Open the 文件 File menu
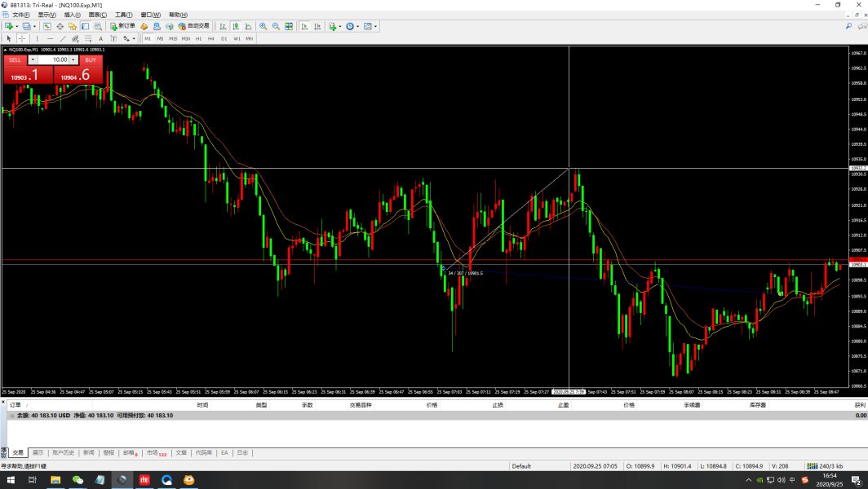The width and height of the screenshot is (868, 489). [21, 15]
